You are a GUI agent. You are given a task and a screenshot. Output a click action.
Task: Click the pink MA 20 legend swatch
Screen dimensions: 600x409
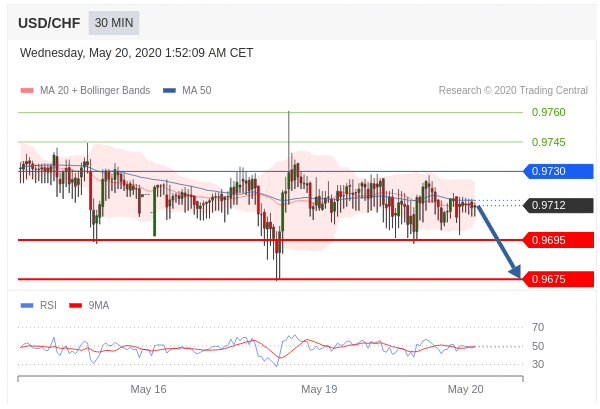click(x=27, y=91)
